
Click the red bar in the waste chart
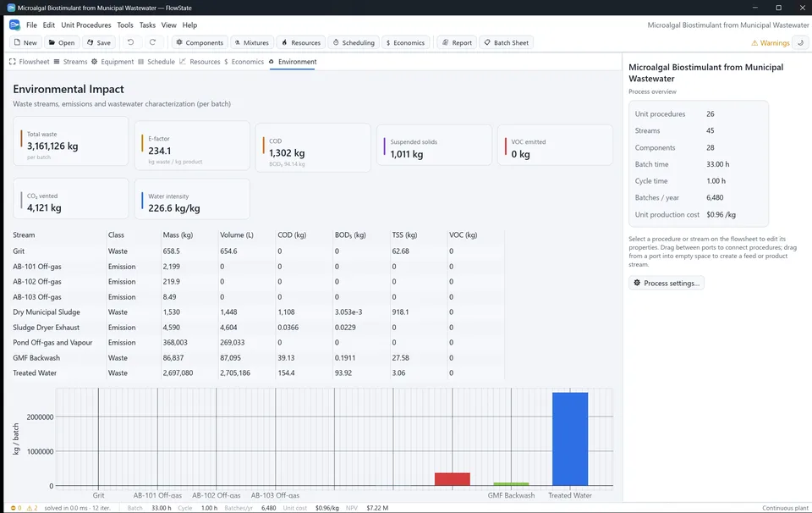point(452,479)
